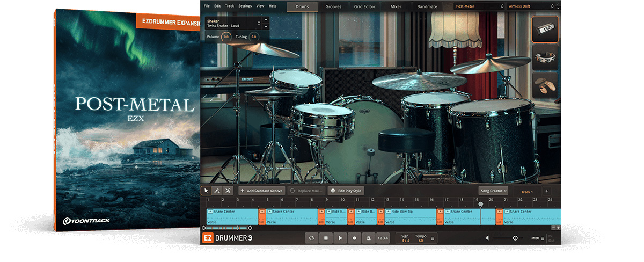Select the Ride Bow Tip verse block

click(409, 216)
